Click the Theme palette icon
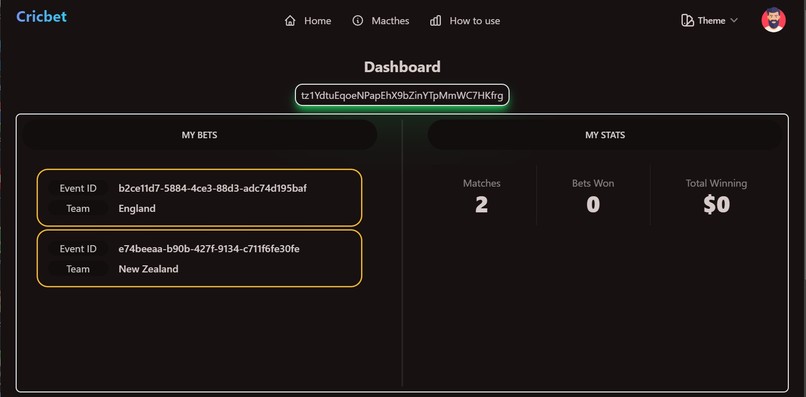 687,21
